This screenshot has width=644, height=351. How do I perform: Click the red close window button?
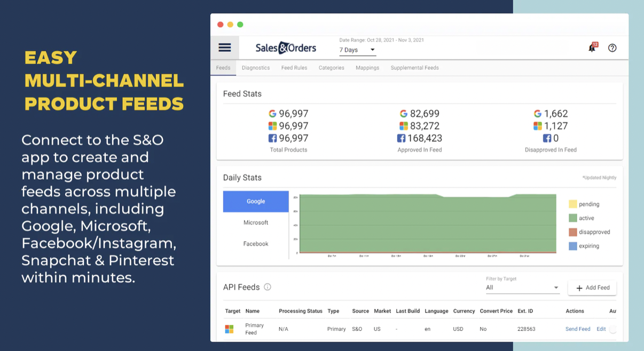221,25
